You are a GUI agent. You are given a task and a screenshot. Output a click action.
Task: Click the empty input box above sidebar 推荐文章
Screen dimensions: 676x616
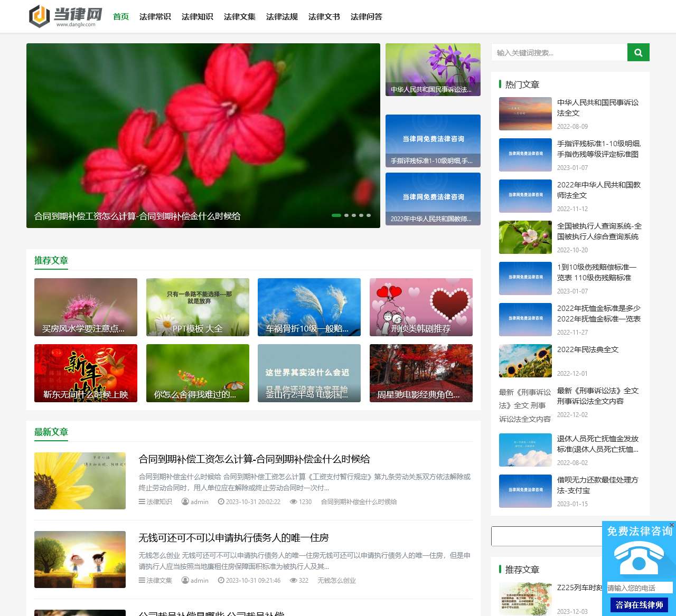[x=547, y=536]
